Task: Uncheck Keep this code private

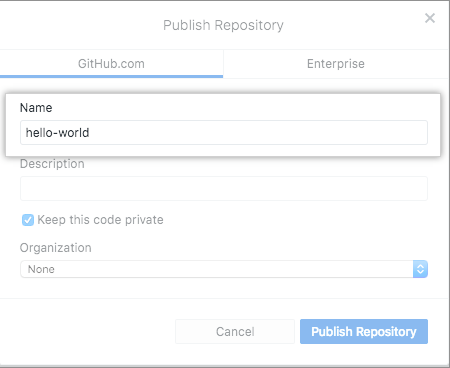Action: coord(28,220)
